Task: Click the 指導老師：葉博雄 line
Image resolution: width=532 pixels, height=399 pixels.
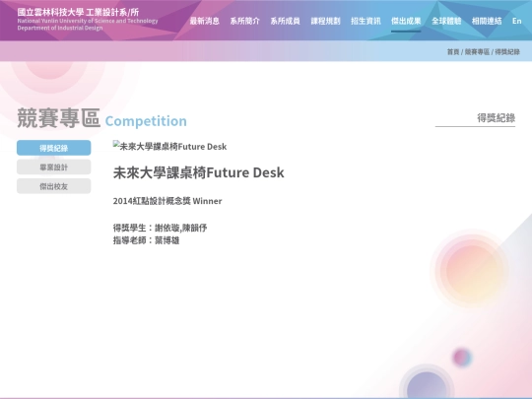Action: [146, 240]
